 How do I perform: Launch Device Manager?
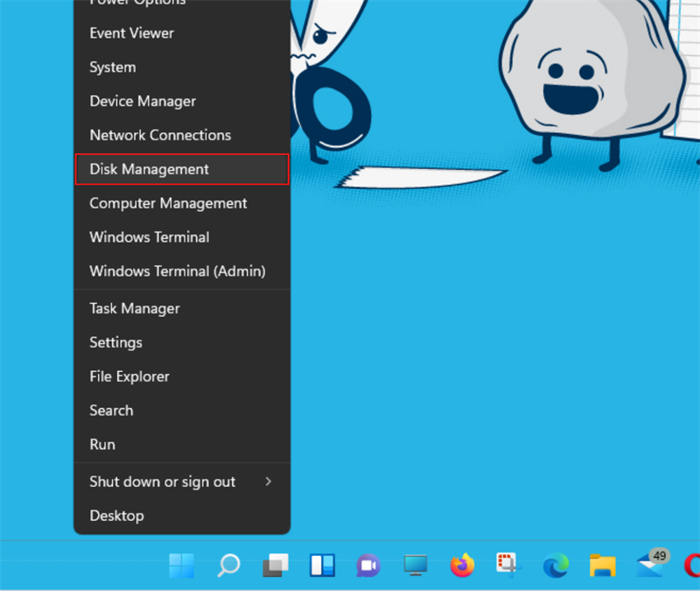pos(143,101)
